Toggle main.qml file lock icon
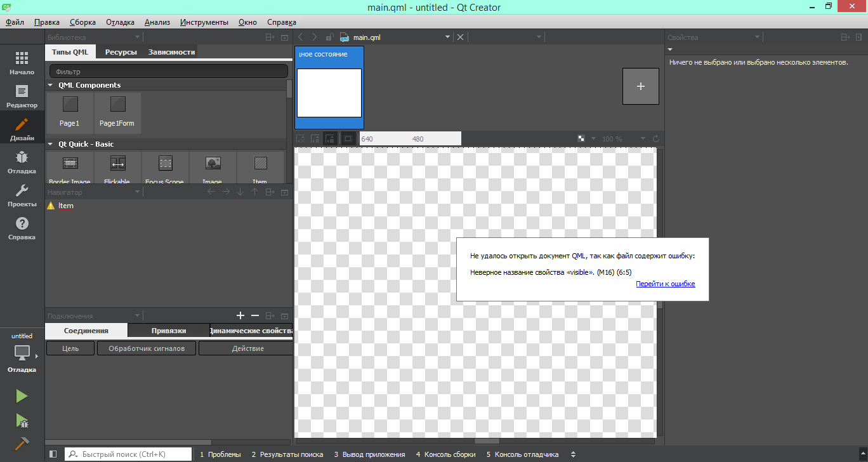 click(329, 37)
